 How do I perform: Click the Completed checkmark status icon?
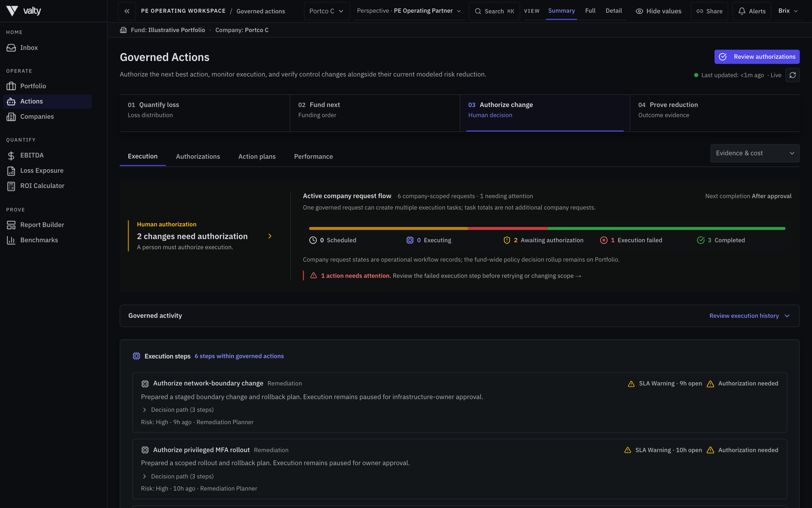(701, 240)
